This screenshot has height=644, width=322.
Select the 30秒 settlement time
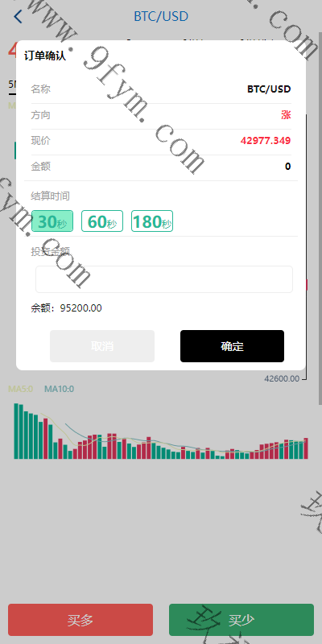click(x=52, y=221)
